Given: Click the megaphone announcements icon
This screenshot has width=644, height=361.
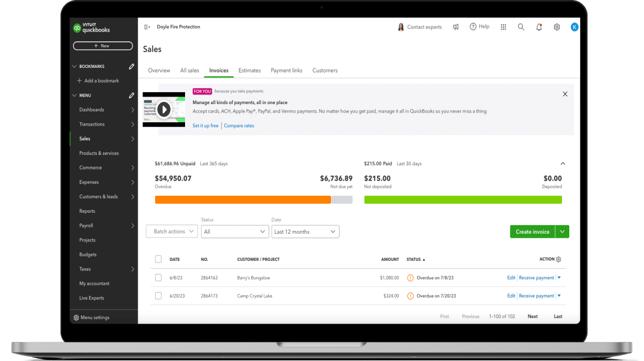Looking at the screenshot, I should [456, 27].
